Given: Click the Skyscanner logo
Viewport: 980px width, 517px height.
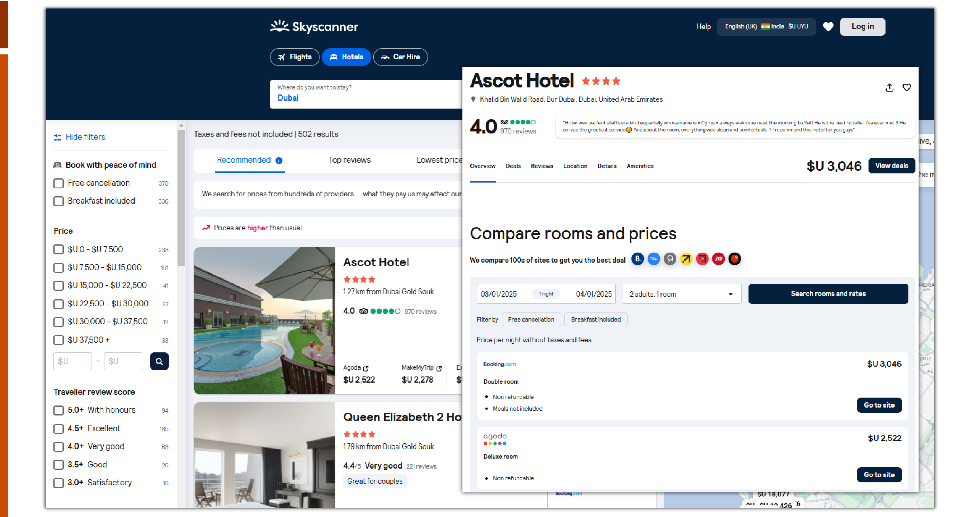Looking at the screenshot, I should pos(314,26).
